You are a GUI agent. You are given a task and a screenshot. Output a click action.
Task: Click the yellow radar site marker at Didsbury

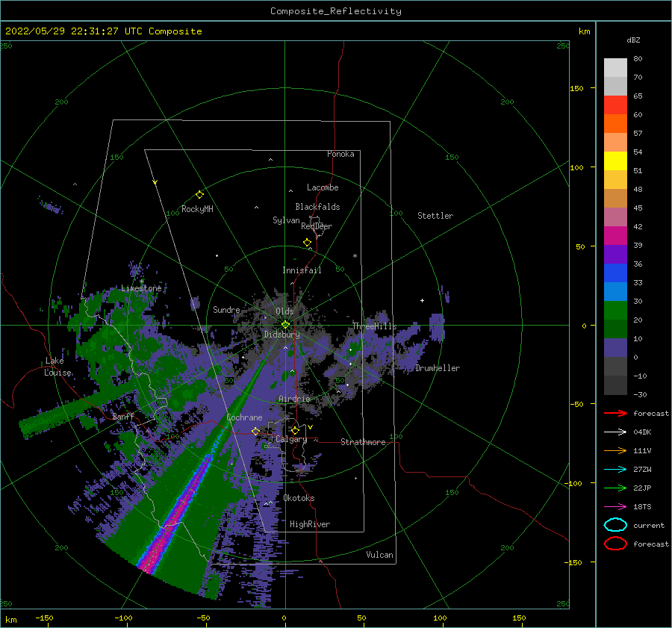tap(285, 325)
